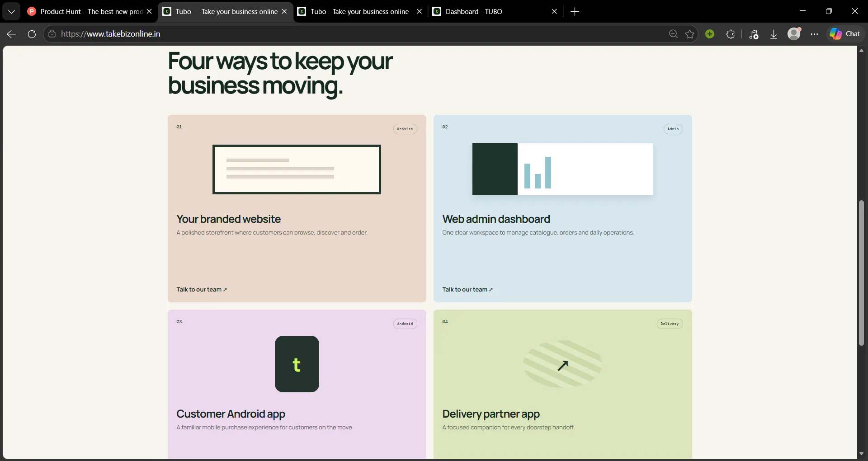This screenshot has width=868, height=461.
Task: Click text about every doorstep handoff
Action: click(x=509, y=427)
